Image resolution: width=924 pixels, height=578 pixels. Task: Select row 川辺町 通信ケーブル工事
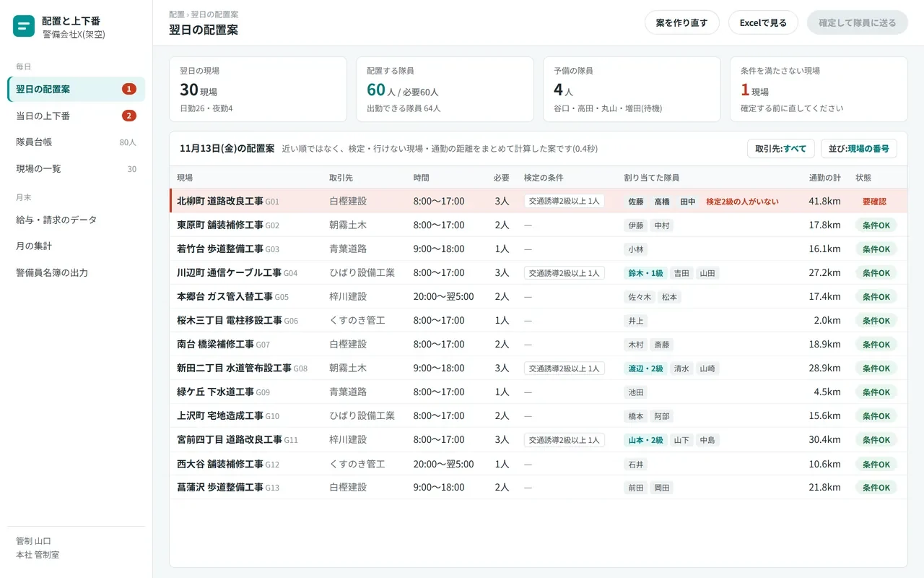(539, 272)
